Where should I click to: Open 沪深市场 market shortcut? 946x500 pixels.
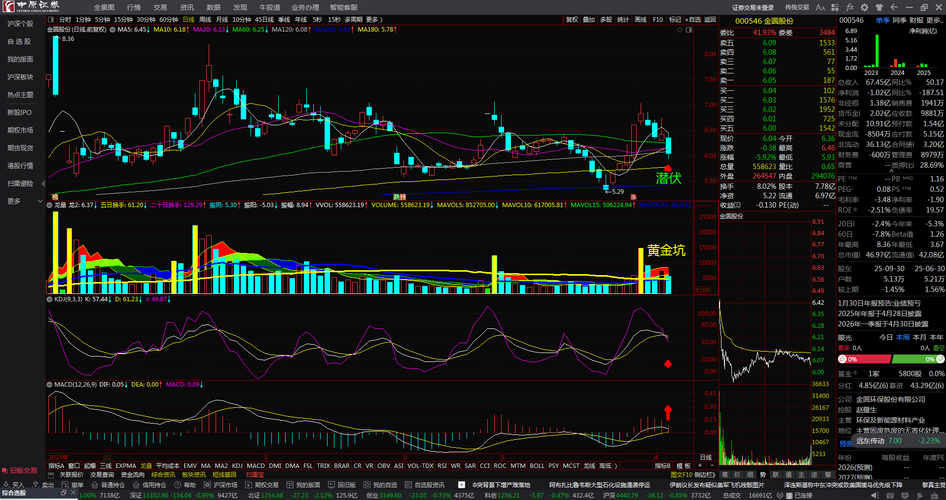pos(221,485)
